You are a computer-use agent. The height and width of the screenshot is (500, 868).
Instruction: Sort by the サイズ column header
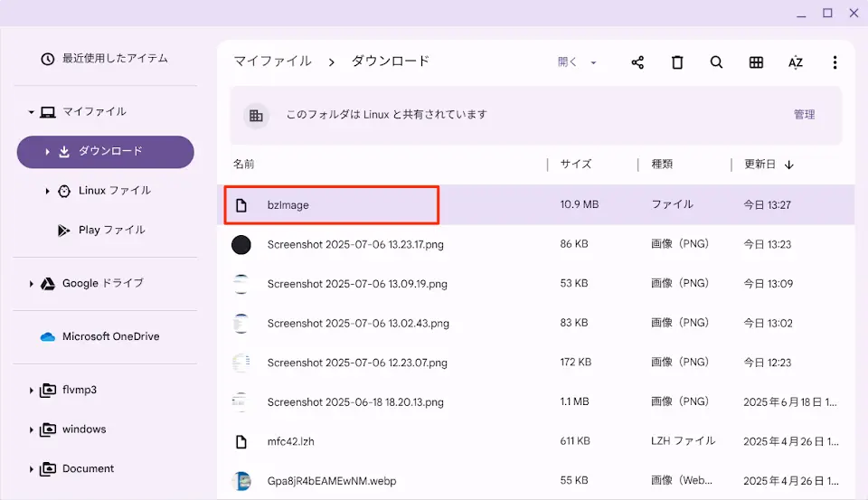576,164
